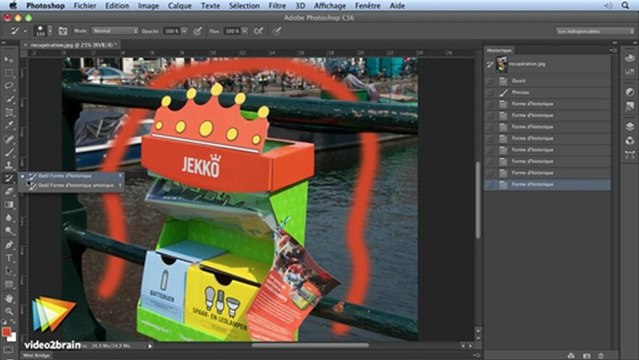
Task: Select the Blur tool
Action: (x=9, y=218)
